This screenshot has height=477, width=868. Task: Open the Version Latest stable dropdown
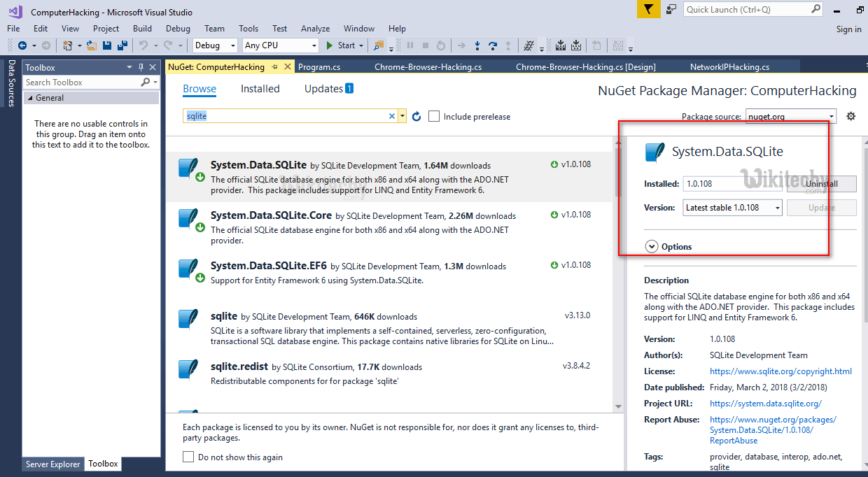coord(732,207)
